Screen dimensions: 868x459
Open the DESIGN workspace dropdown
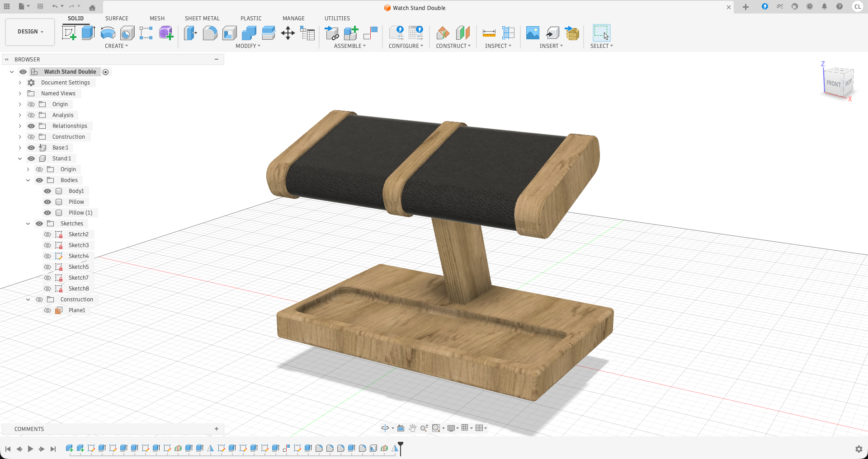tap(30, 32)
